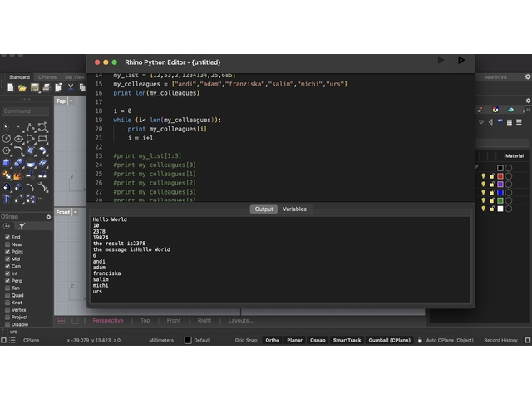Toggle the Point osnap checkbox
Image resolution: width=532 pixels, height=399 pixels.
(7, 252)
